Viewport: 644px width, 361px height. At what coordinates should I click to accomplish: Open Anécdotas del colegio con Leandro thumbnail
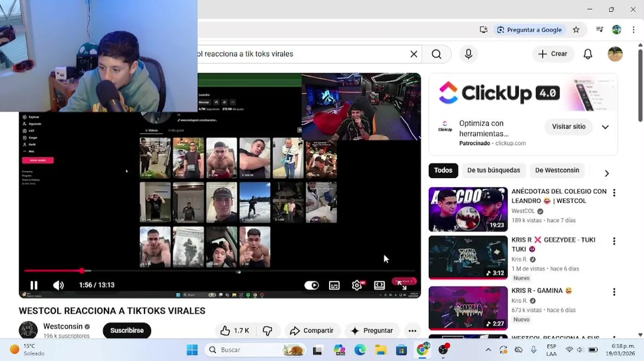coord(468,210)
